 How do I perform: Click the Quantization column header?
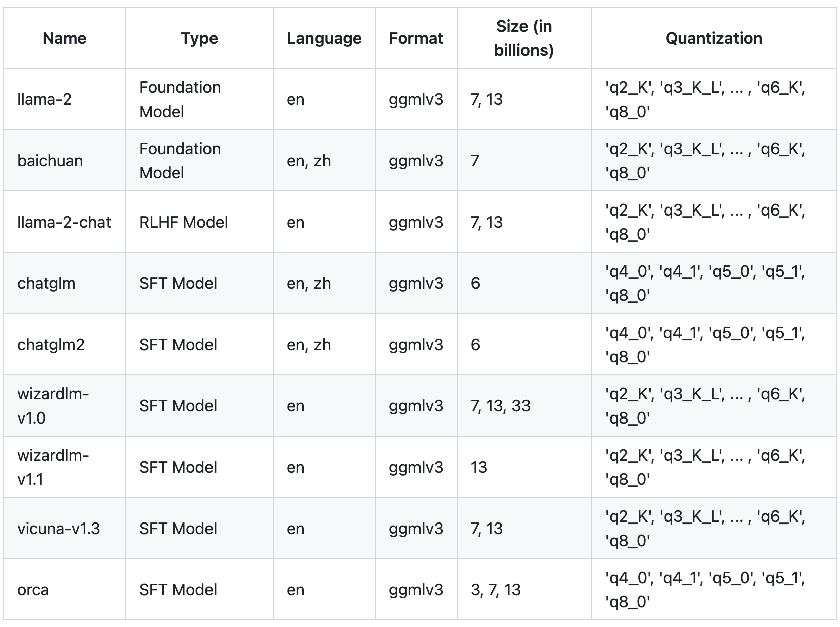(x=713, y=38)
